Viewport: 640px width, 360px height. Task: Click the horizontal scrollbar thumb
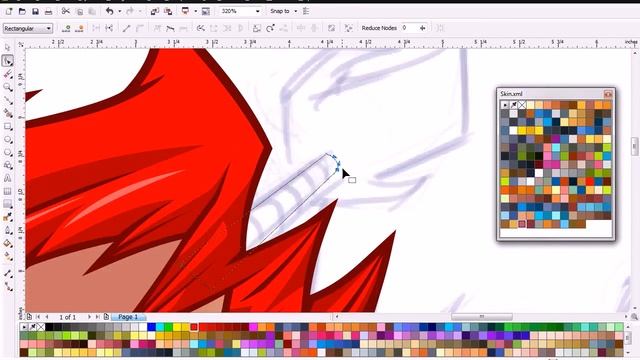482,317
